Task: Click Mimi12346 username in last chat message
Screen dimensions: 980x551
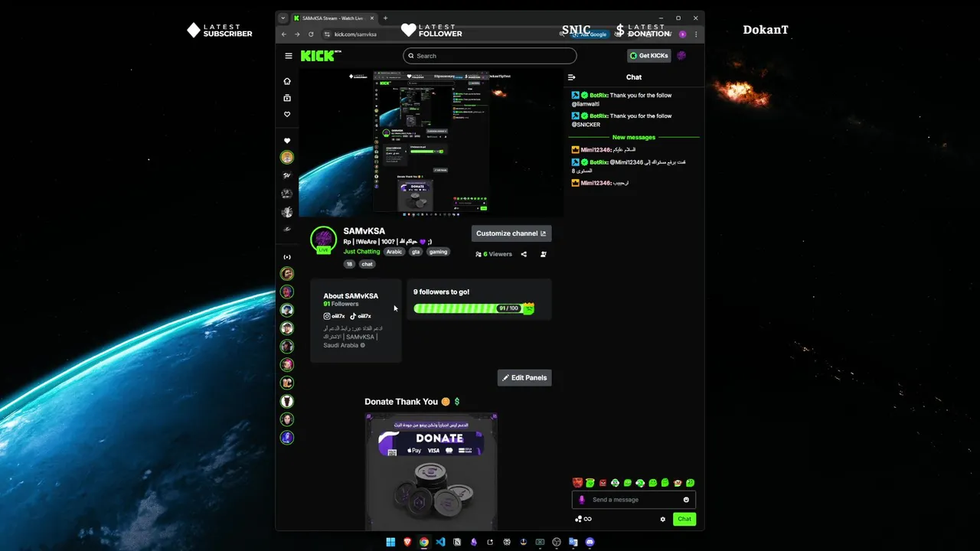Action: point(596,183)
